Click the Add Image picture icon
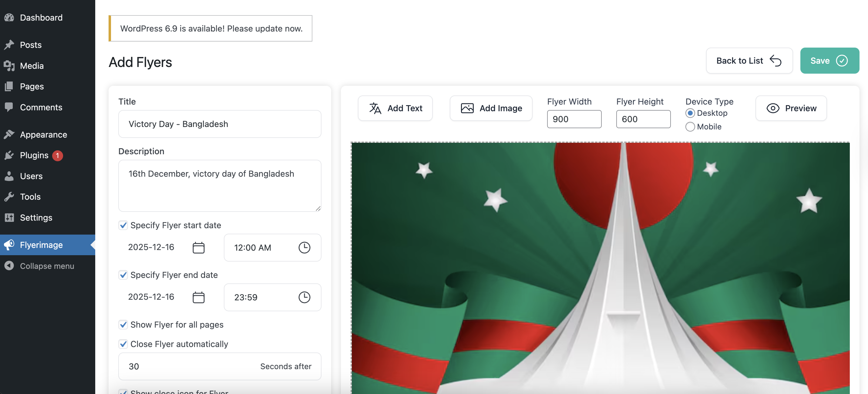Screen dimensions: 868x394 467,108
